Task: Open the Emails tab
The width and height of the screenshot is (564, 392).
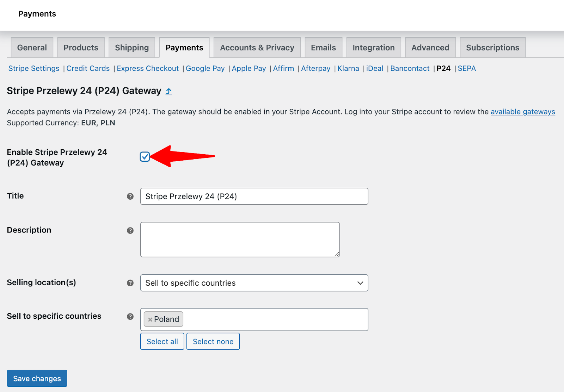Action: 323,48
